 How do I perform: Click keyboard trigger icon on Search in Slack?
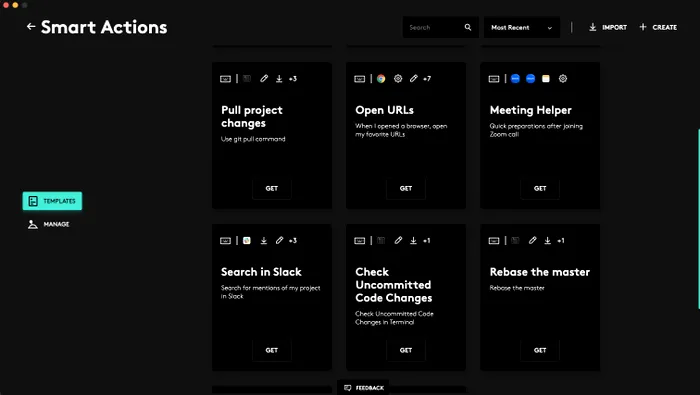tap(225, 241)
